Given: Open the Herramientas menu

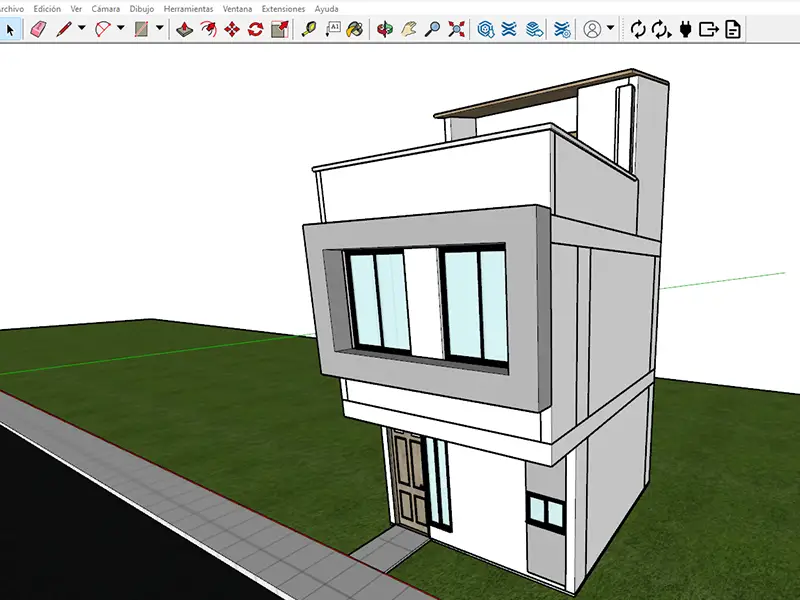Looking at the screenshot, I should (189, 8).
